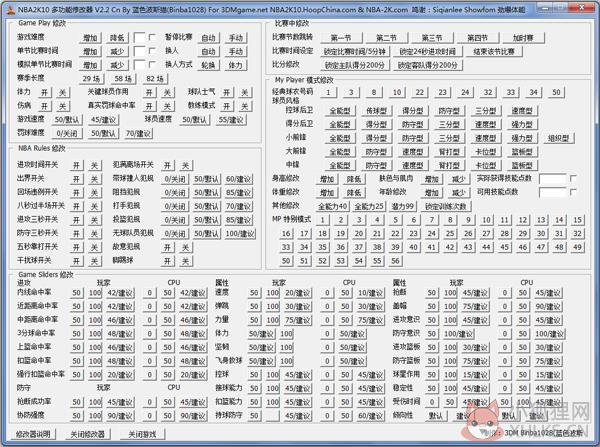Focus the 可用技能点数 input field
This screenshot has height=447, width=600.
[553, 192]
